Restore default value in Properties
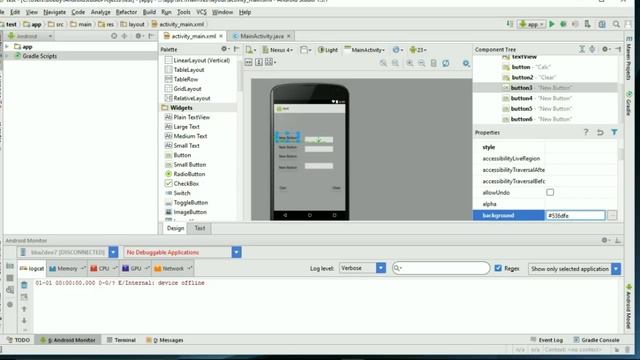This screenshot has width=640, height=360. tap(600, 132)
